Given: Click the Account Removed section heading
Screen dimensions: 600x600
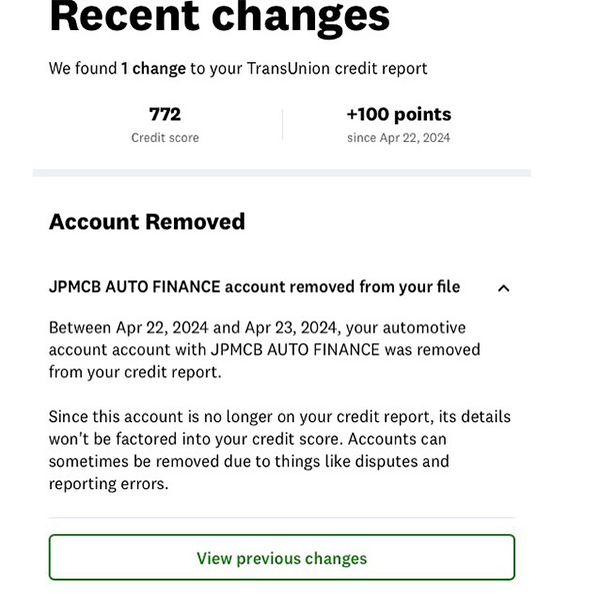Looking at the screenshot, I should pos(147,222).
